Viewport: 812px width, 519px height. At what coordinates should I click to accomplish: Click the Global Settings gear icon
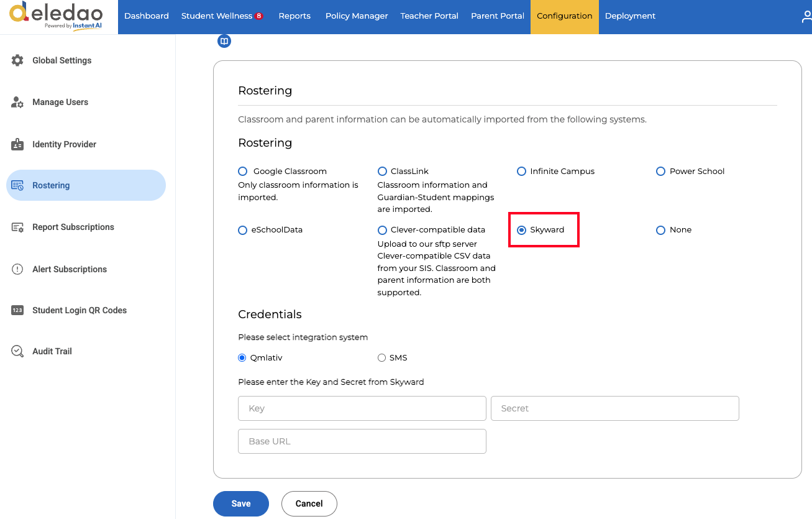pos(17,60)
